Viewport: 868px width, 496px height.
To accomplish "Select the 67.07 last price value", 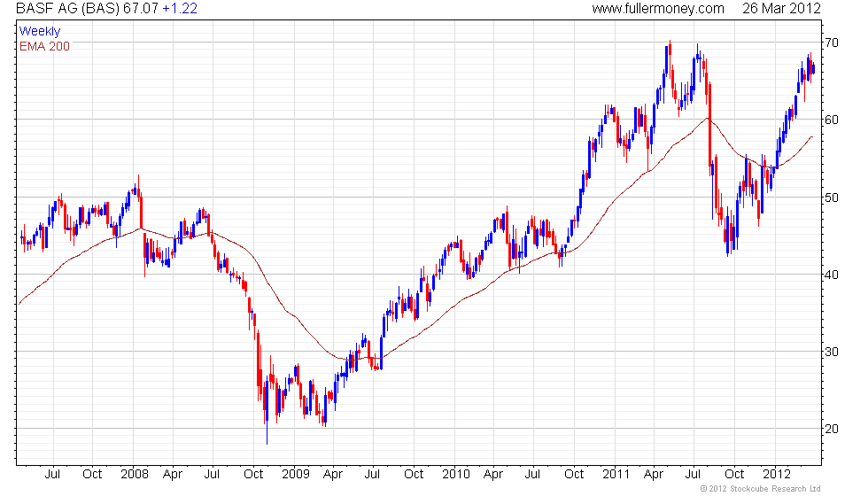I will [x=141, y=8].
